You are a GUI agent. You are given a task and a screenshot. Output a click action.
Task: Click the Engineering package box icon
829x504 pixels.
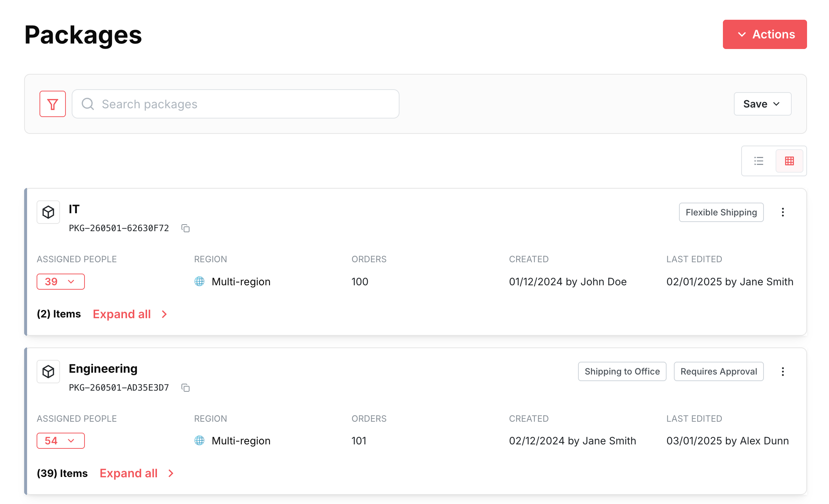(x=48, y=372)
